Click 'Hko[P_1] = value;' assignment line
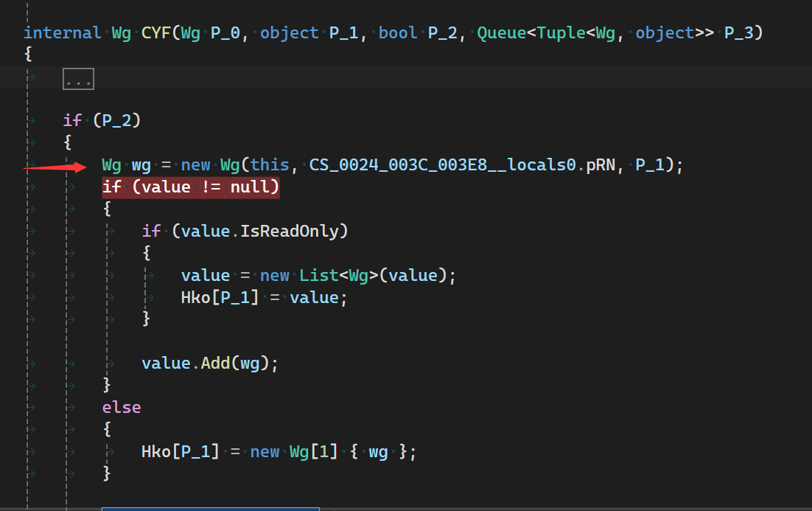Viewport: 812px width, 511px height. (264, 297)
